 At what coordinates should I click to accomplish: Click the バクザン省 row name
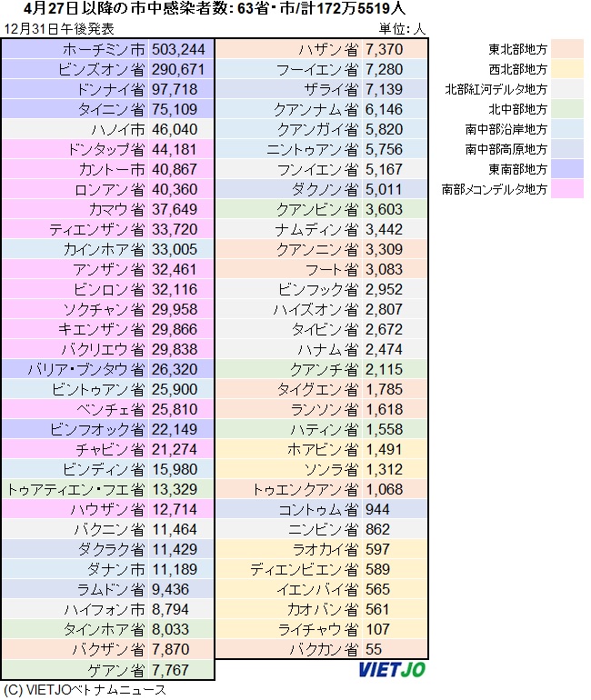[x=109, y=650]
